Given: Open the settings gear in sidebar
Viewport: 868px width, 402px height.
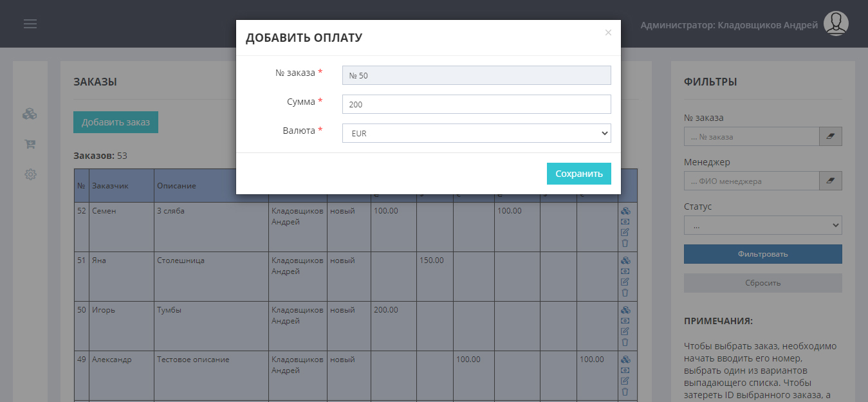Looking at the screenshot, I should click(x=30, y=174).
